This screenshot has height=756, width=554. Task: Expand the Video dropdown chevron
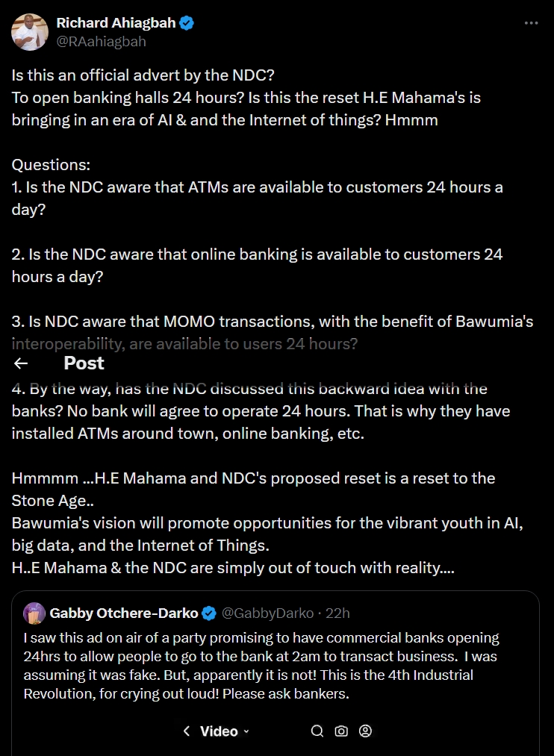[246, 731]
